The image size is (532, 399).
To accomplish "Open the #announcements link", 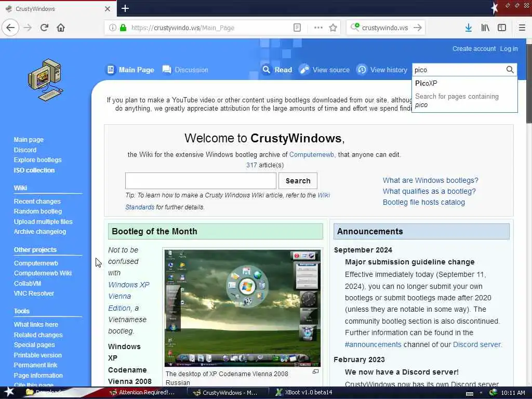I will click(x=373, y=344).
